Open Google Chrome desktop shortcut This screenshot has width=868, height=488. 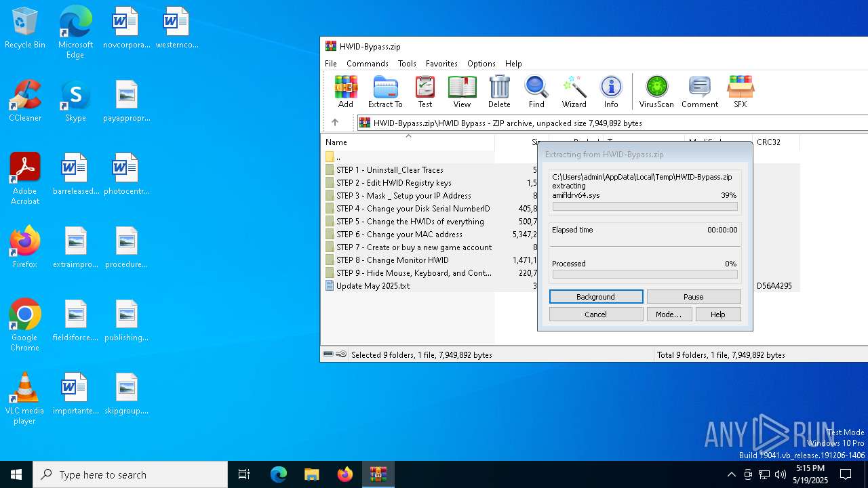pos(25,325)
